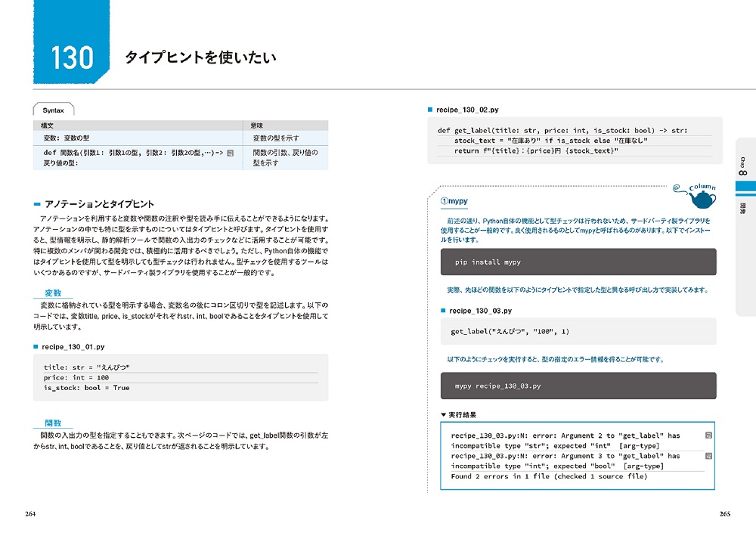This screenshot has width=756, height=536.
Task: Click the blue subheading 変数
Action: tap(53, 293)
